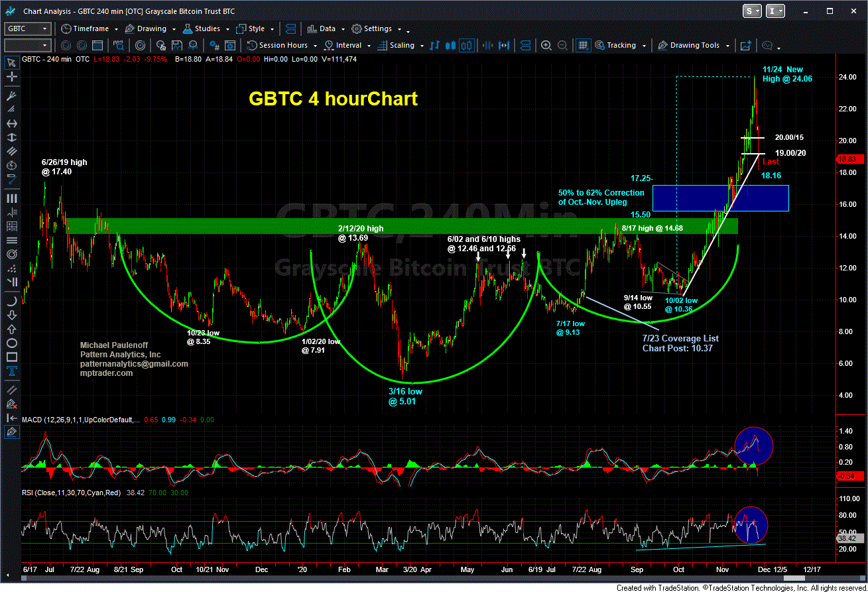The width and height of the screenshot is (868, 592).
Task: Click the zoom out magnifier icon
Action: [562, 46]
